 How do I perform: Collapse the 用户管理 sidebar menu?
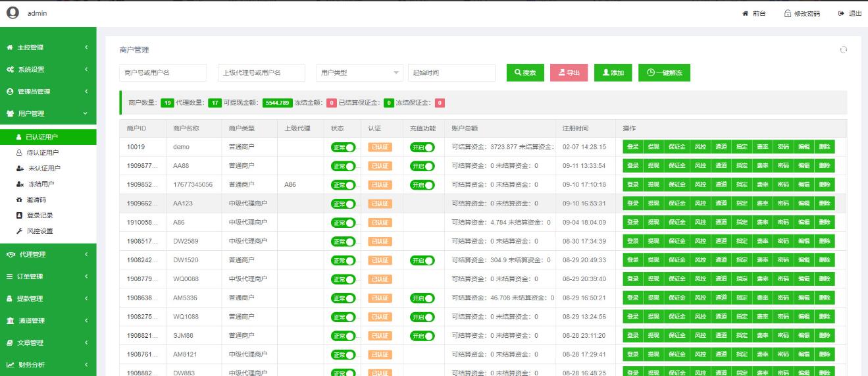pyautogui.click(x=48, y=113)
